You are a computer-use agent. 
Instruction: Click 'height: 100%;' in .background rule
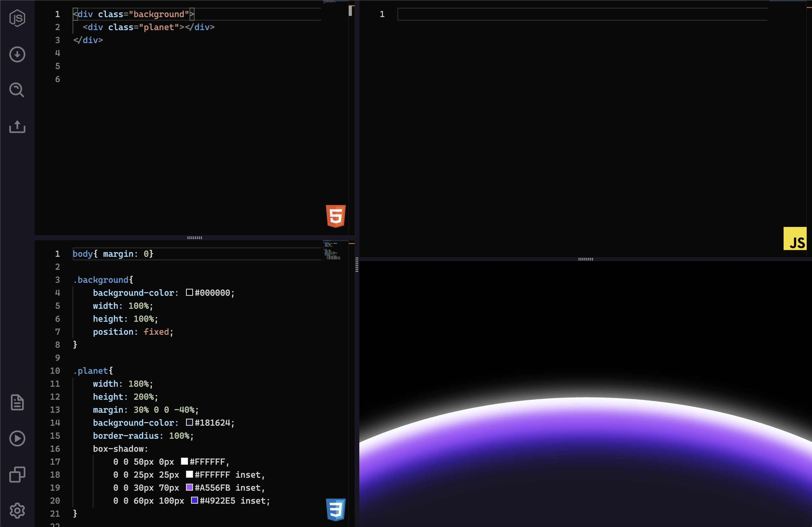click(x=126, y=319)
